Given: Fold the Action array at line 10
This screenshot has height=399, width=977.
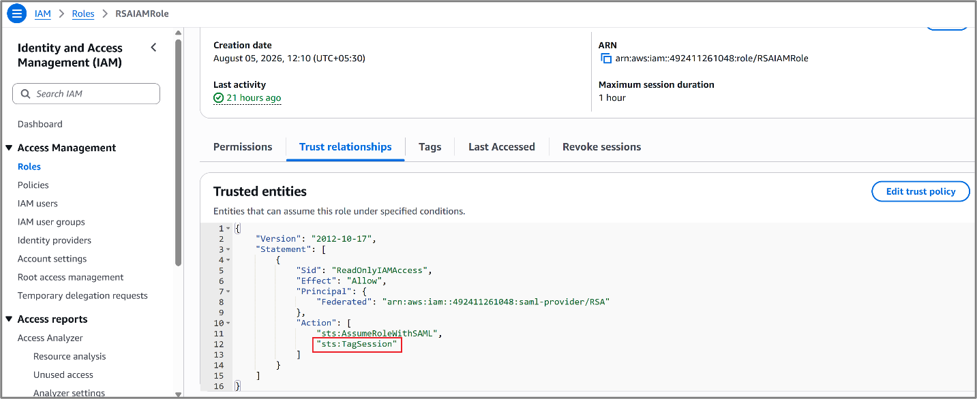Looking at the screenshot, I should tap(229, 323).
